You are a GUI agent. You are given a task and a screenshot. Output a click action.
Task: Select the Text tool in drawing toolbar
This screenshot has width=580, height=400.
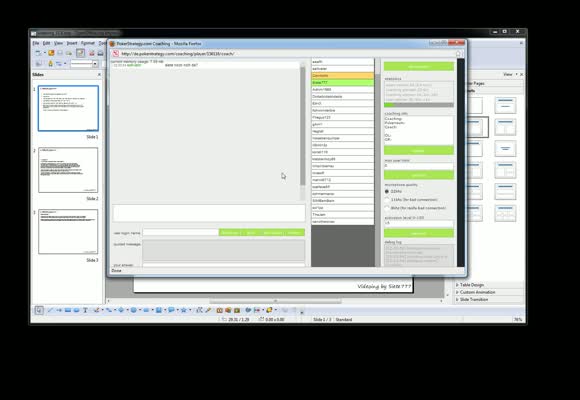85,310
